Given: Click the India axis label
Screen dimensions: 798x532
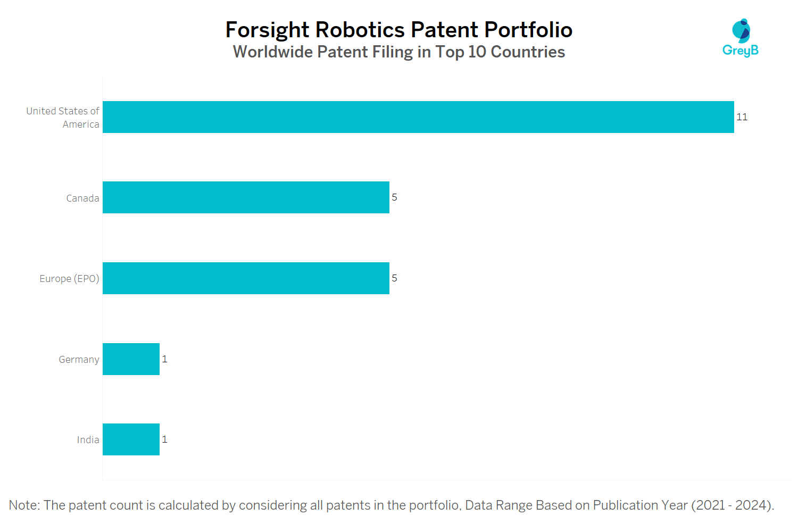Looking at the screenshot, I should [88, 440].
